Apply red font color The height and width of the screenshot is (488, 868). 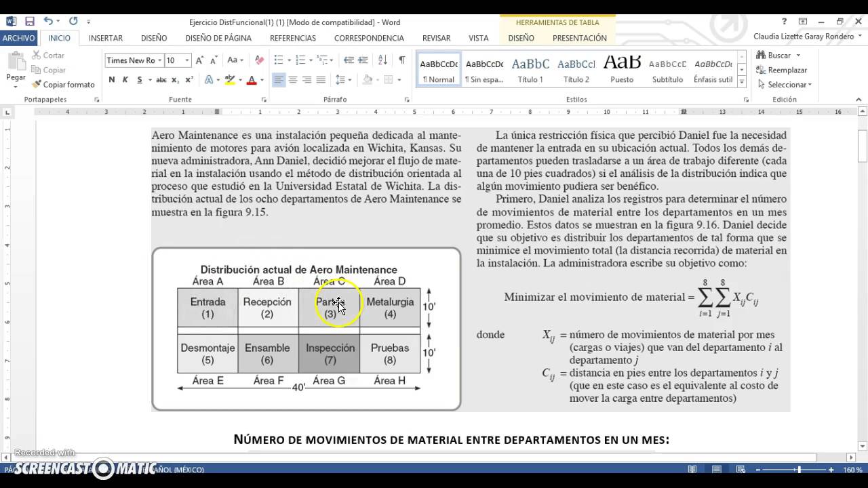[252, 80]
